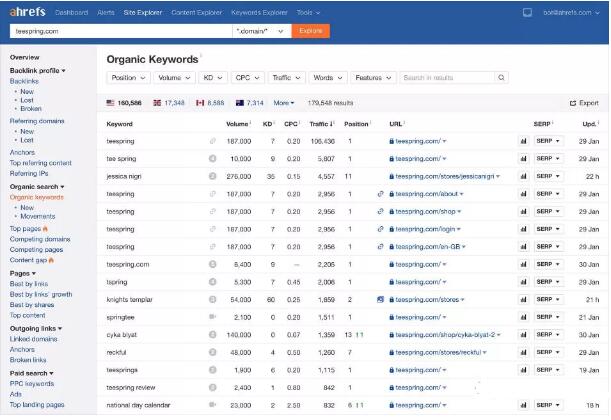The height and width of the screenshot is (420, 611).
Task: Click link icon in first teespring row
Action: coord(212,141)
